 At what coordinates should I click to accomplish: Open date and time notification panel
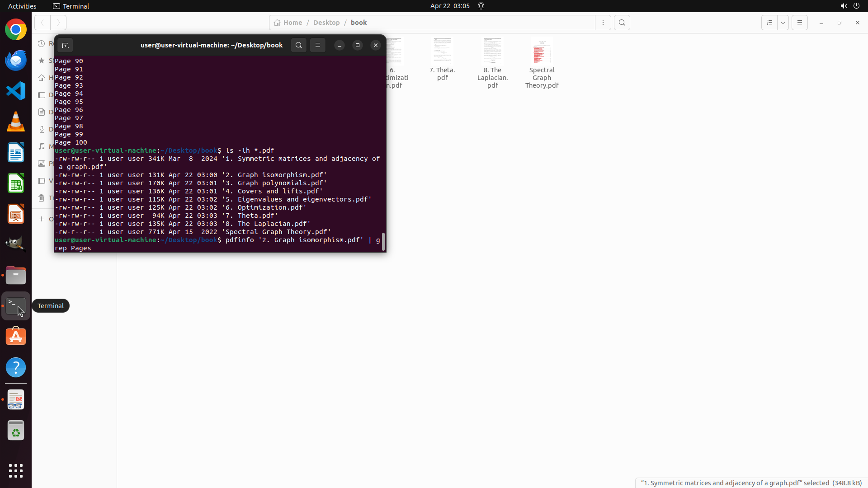[x=450, y=6]
